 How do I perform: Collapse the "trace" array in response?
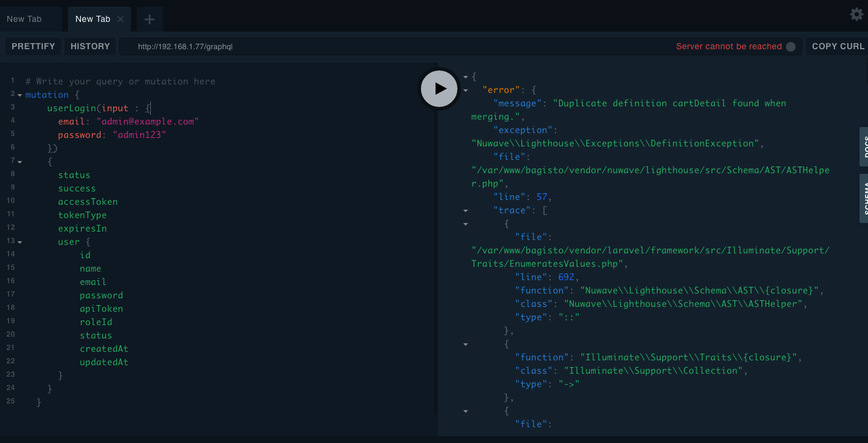(465, 211)
